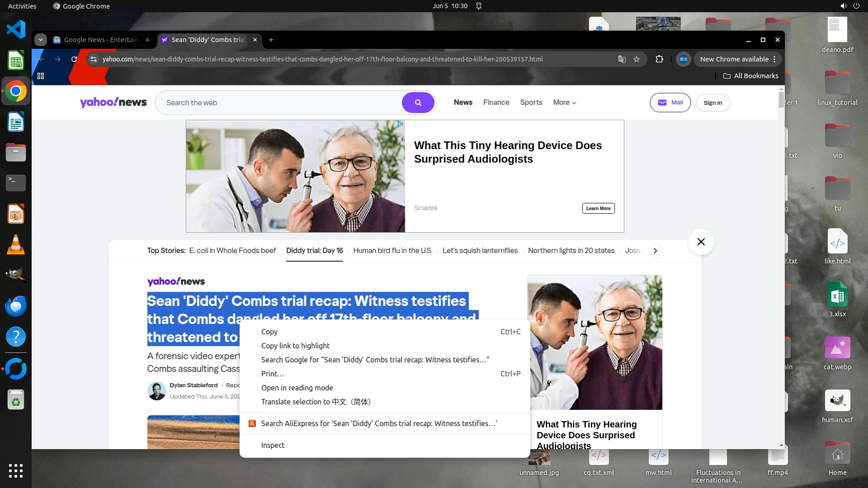Click the Sign in button
Screen dimensions: 868x488
(x=712, y=103)
